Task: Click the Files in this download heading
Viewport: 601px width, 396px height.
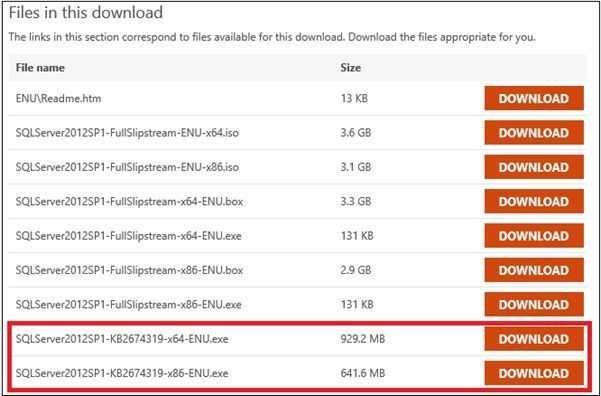Action: (86, 13)
